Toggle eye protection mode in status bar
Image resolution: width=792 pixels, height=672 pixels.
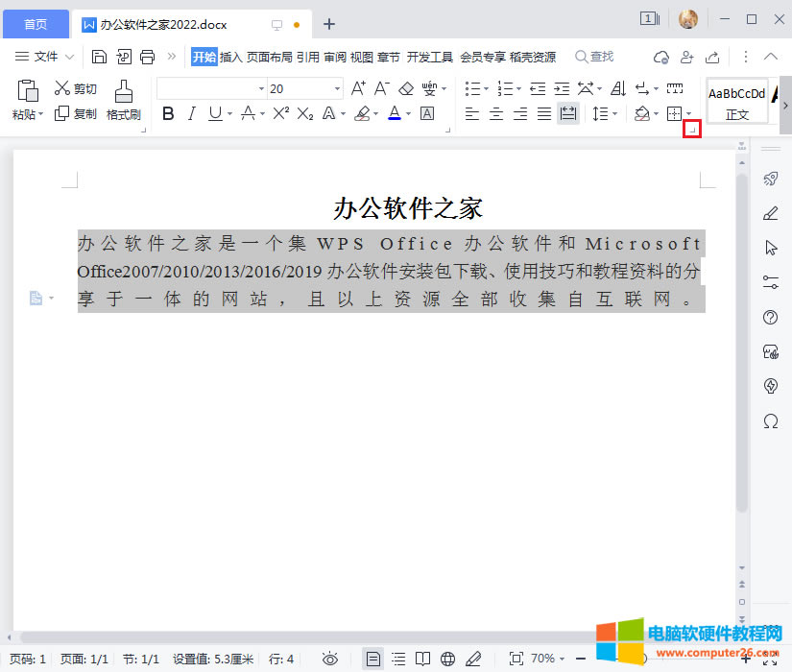(330, 659)
